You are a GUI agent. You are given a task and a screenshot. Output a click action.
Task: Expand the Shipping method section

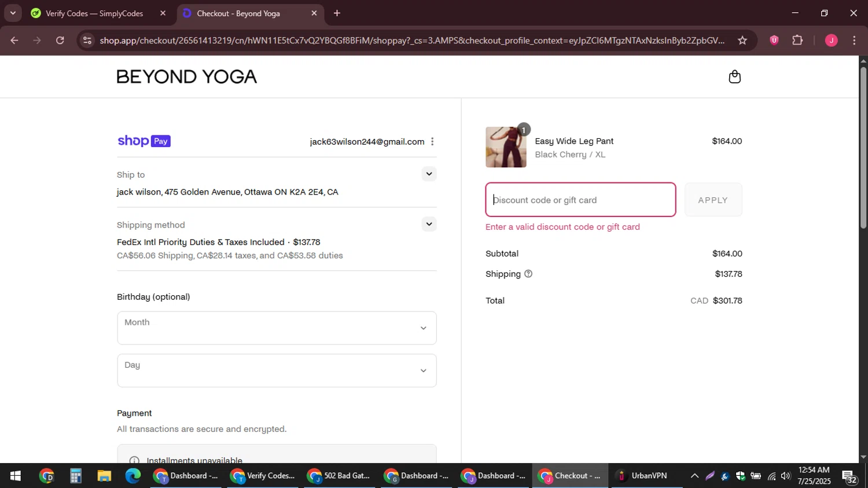tap(429, 224)
